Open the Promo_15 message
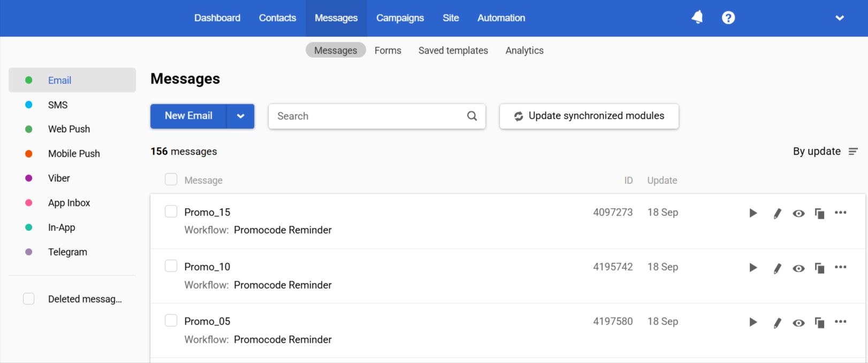Screen dimensions: 868x363 pos(207,212)
